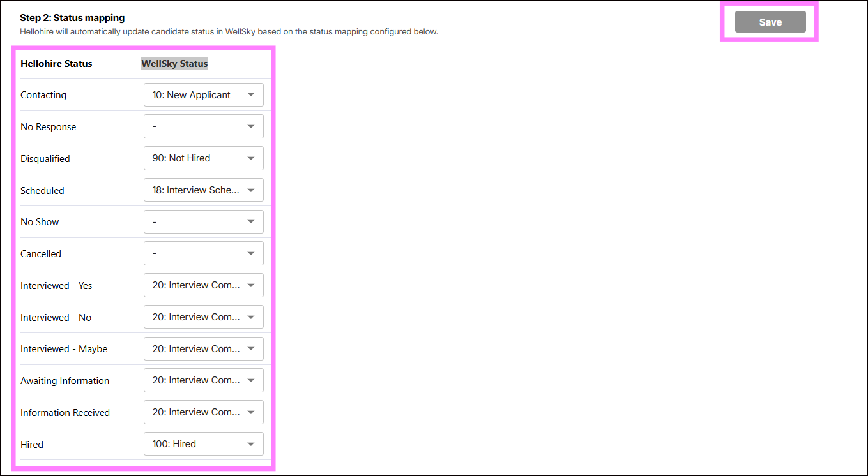Click the Contacting row label

click(43, 95)
